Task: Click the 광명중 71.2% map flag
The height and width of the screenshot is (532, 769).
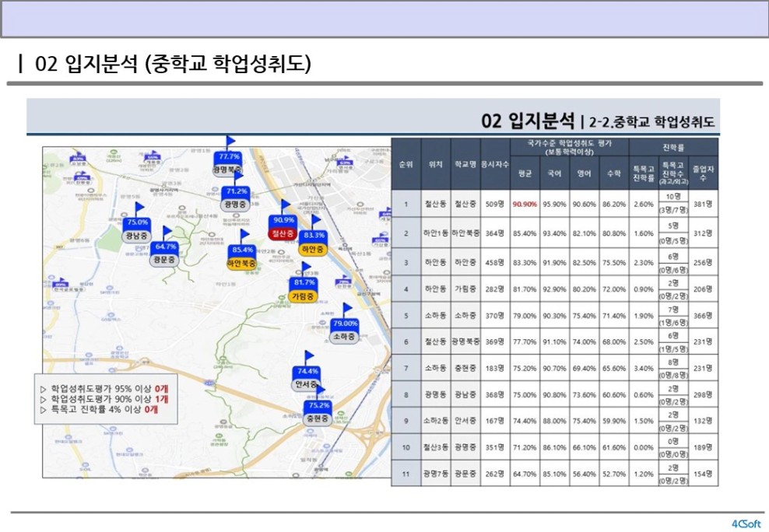Action: (236, 192)
